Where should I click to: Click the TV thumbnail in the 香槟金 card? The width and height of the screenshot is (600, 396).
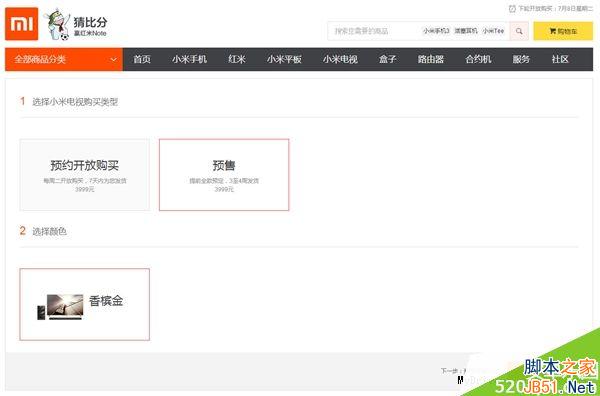pyautogui.click(x=60, y=307)
